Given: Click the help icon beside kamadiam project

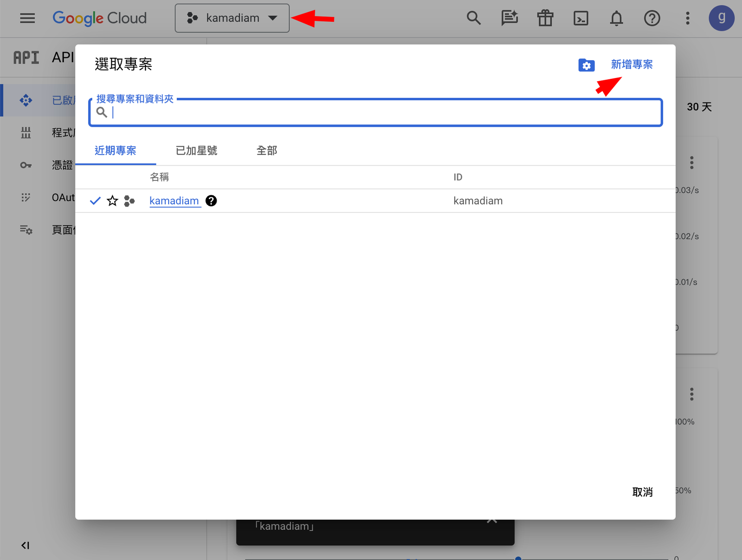Looking at the screenshot, I should point(211,201).
